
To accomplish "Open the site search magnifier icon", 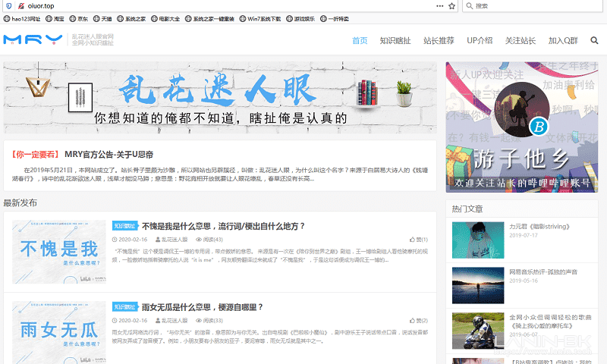I will tap(594, 40).
